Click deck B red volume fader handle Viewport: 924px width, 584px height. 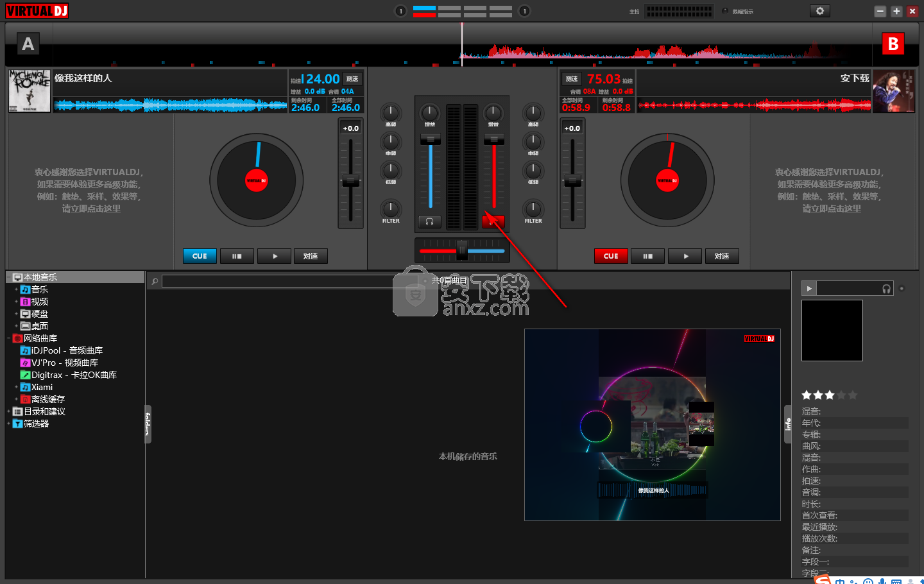[493, 139]
